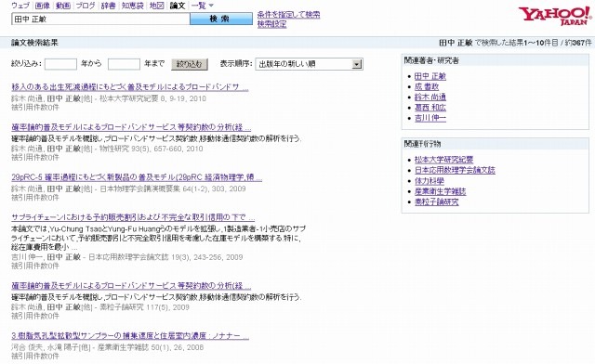Open 条件を指定して検索 link
The width and height of the screenshot is (595, 364).
click(288, 15)
